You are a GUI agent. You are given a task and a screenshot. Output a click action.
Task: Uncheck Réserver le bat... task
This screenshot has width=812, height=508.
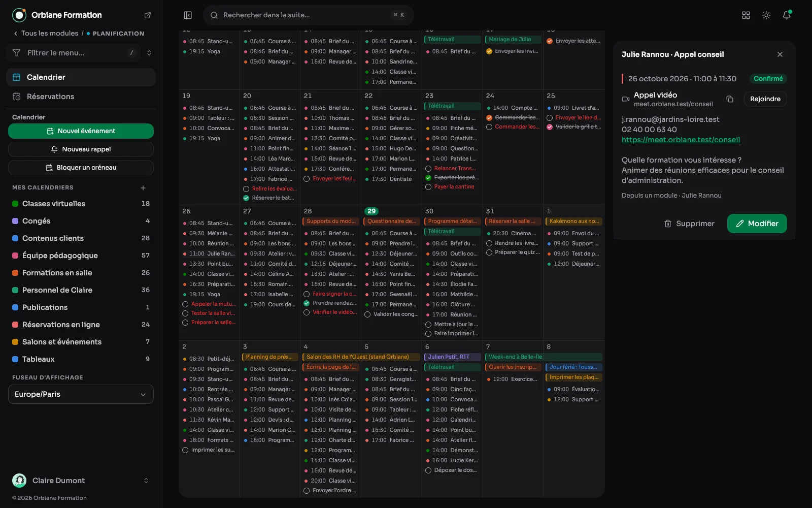[246, 198]
